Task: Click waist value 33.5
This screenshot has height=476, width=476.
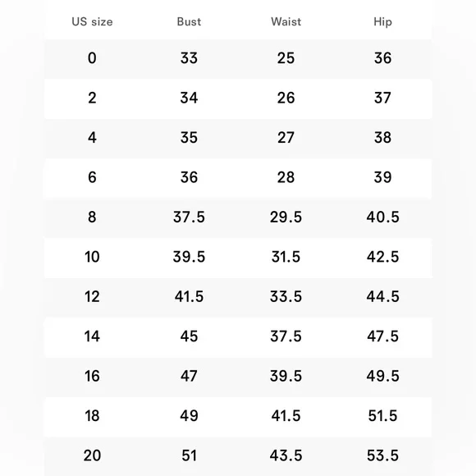Action: coord(286,296)
